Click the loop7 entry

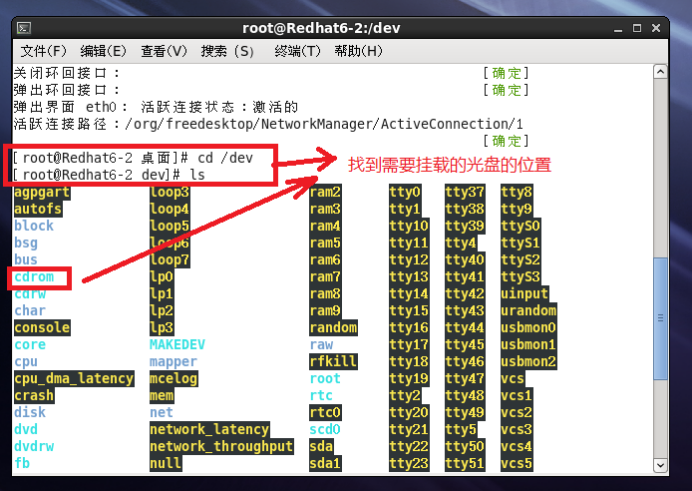coord(169,260)
